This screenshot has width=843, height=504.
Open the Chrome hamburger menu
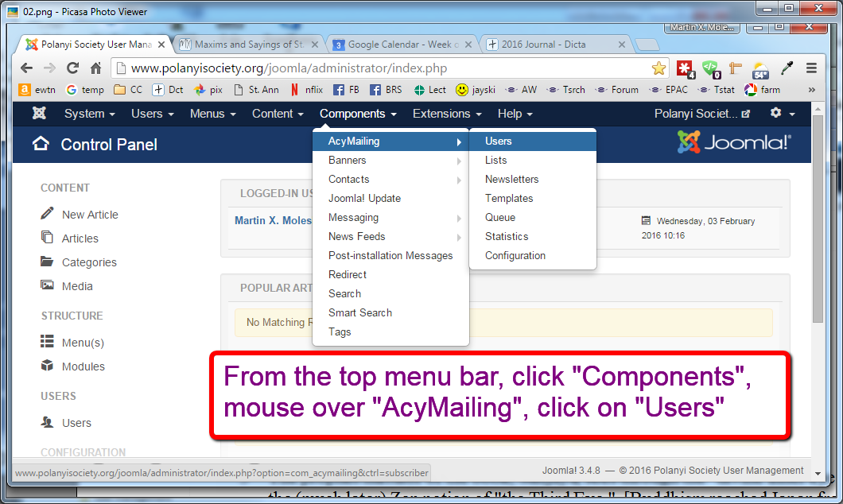pos(811,68)
